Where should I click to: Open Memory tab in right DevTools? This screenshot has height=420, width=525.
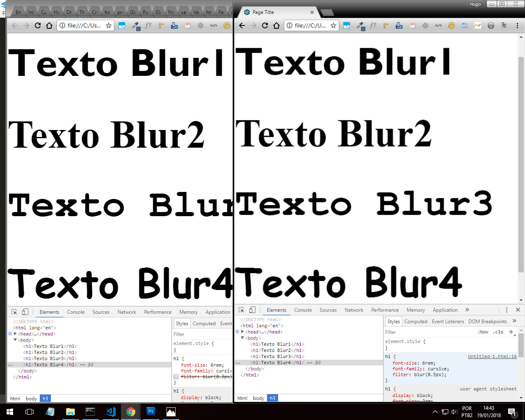pos(415,310)
